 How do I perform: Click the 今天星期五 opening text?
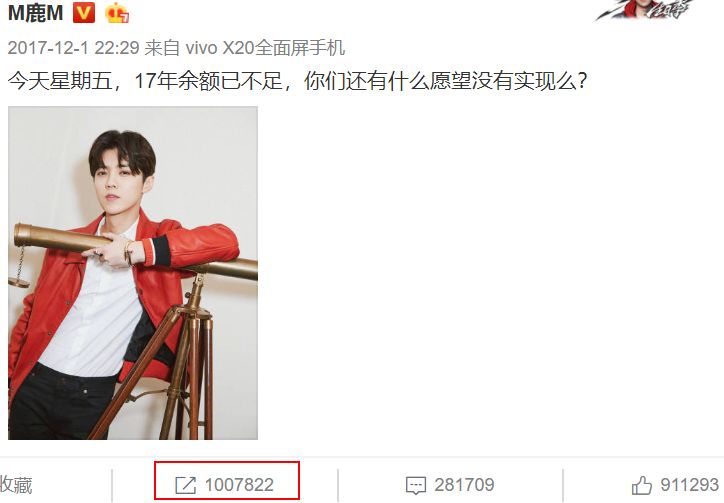pos(60,81)
